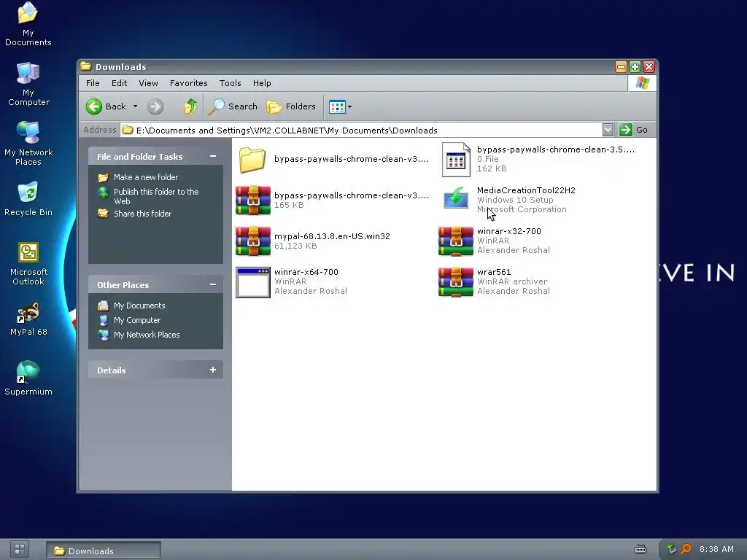Click the Go button arrow

pos(625,130)
